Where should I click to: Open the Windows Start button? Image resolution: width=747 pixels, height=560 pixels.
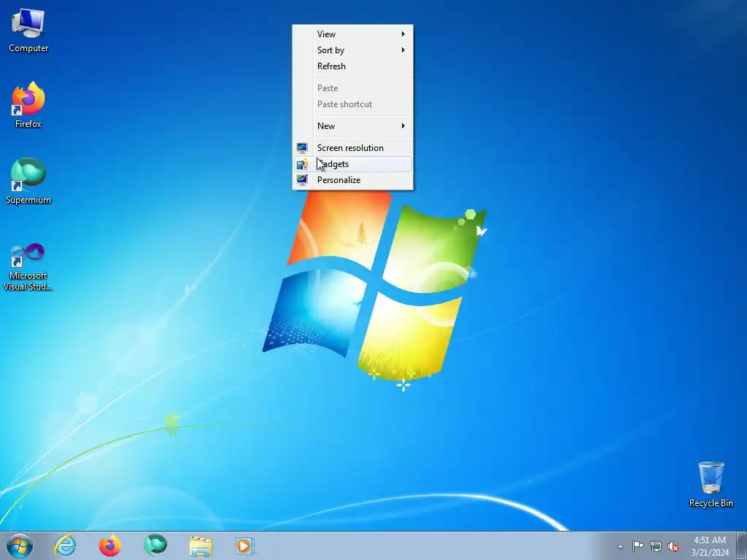20,545
